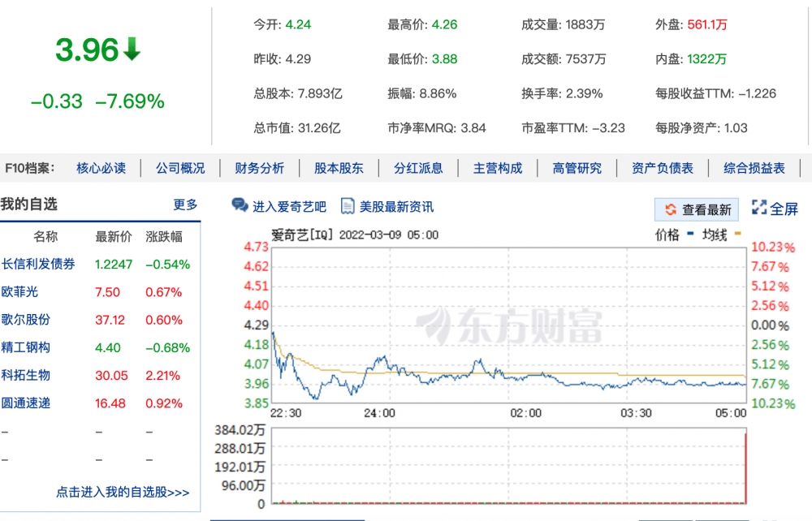This screenshot has width=812, height=521.
Task: Click the 最低价 value 3.88
Action: (444, 59)
